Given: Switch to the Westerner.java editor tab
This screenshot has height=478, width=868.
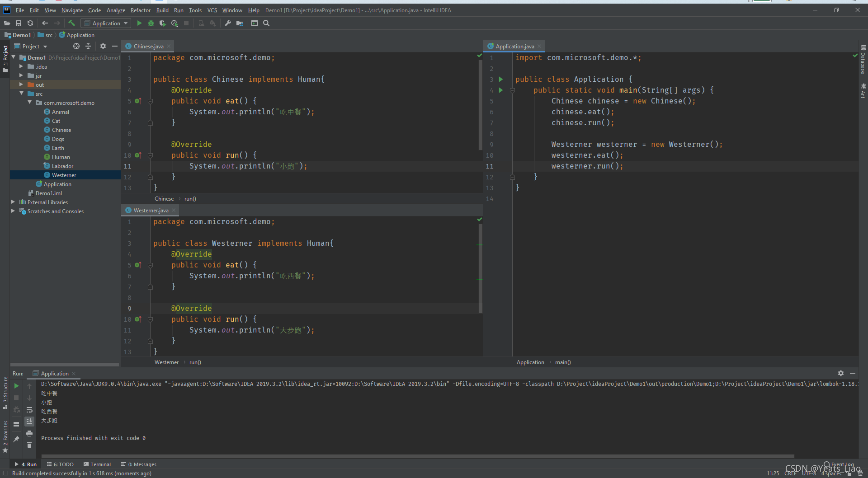Looking at the screenshot, I should click(x=151, y=210).
